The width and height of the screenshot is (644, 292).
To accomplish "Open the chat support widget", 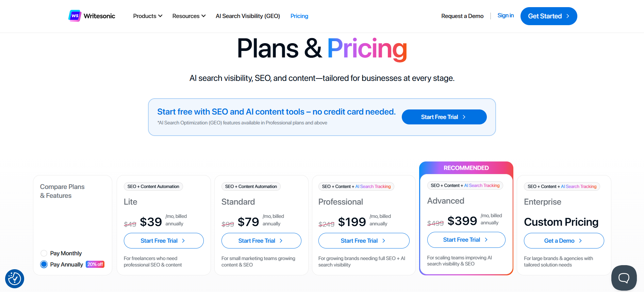I will [x=624, y=278].
